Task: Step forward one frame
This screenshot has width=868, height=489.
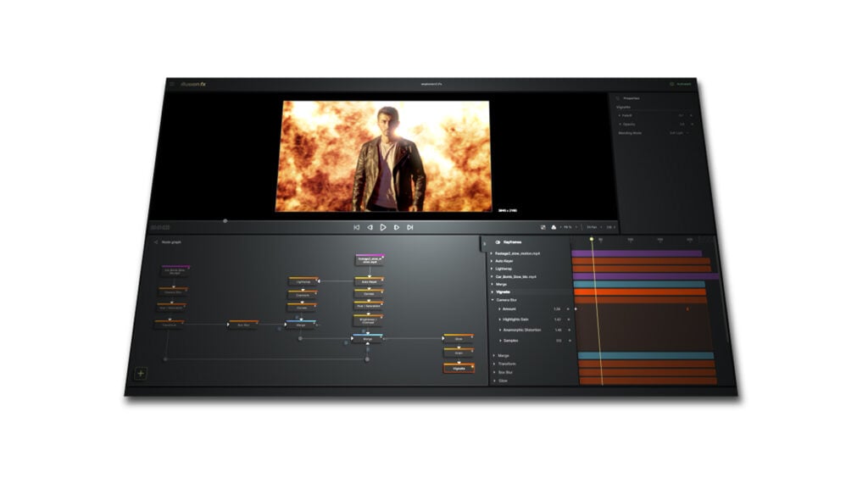Action: 397,227
